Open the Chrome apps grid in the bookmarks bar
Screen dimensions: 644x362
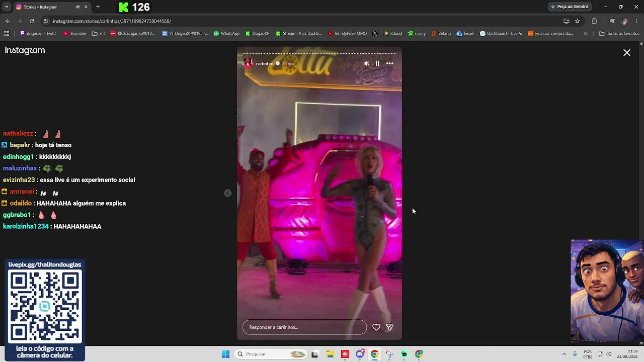tap(7, 34)
